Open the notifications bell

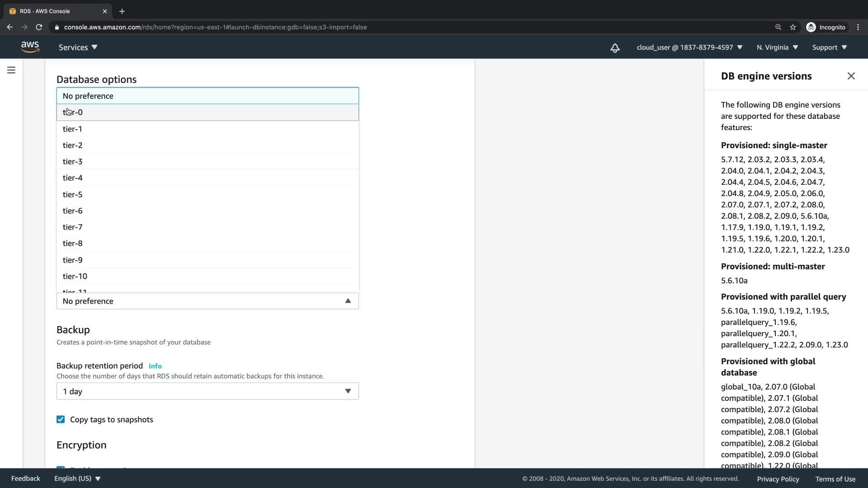(x=615, y=48)
